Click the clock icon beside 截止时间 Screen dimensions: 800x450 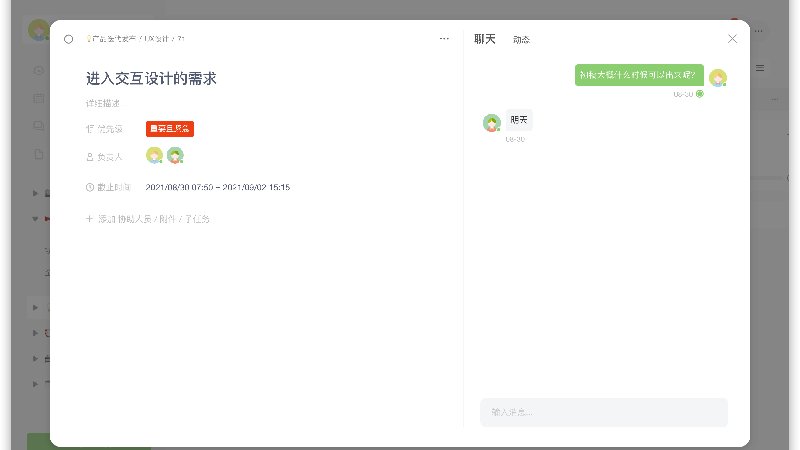[x=90, y=187]
